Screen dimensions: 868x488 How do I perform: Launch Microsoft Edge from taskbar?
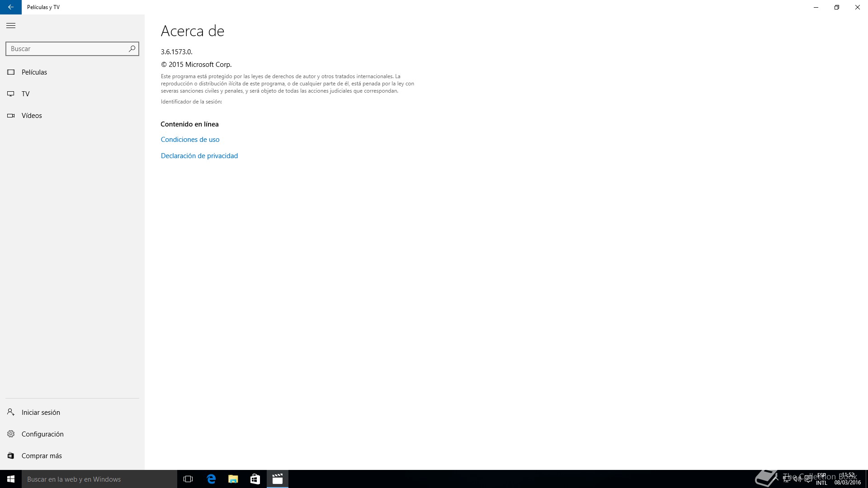211,479
